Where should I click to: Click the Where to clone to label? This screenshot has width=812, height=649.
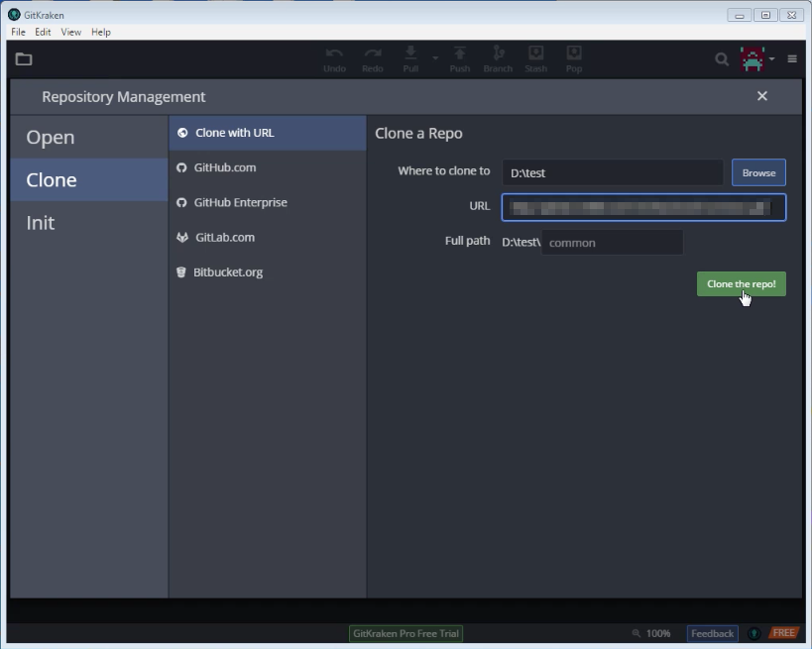444,170
